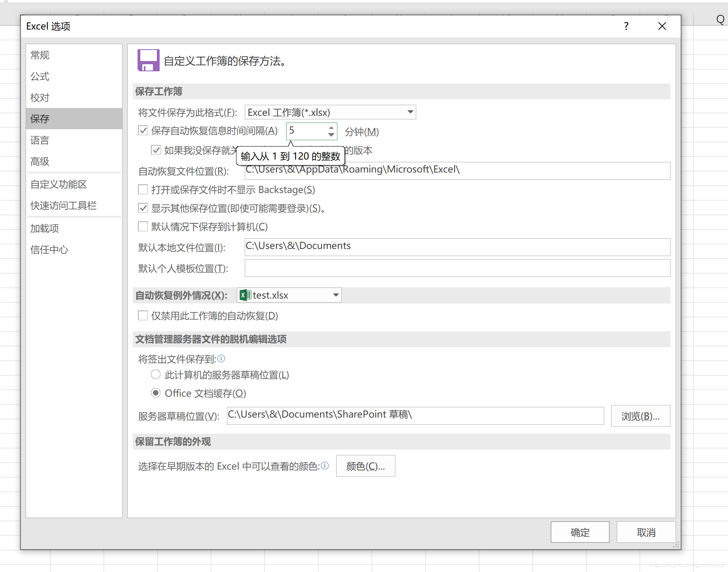The width and height of the screenshot is (728, 572).
Task: Click the 确定 button
Action: coord(580,532)
